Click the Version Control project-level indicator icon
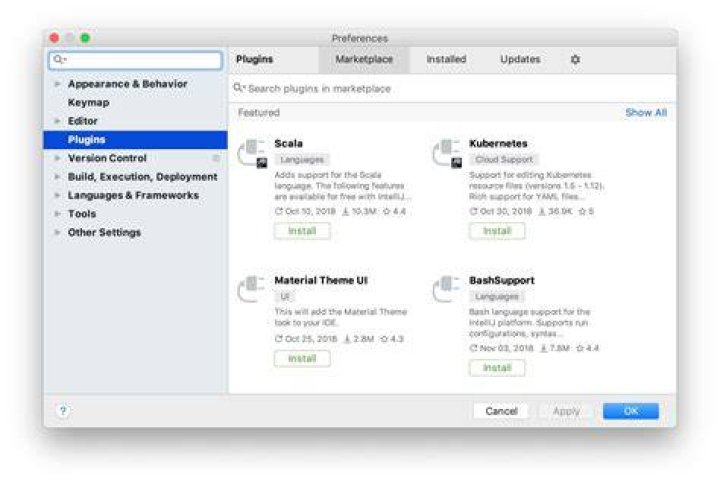Image resolution: width=720 pixels, height=485 pixels. click(216, 158)
